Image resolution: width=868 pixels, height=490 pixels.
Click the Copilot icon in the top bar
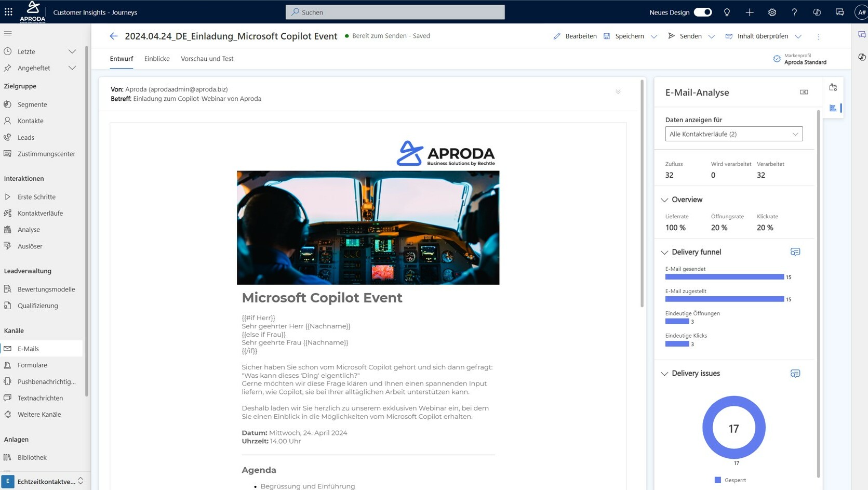(x=817, y=12)
